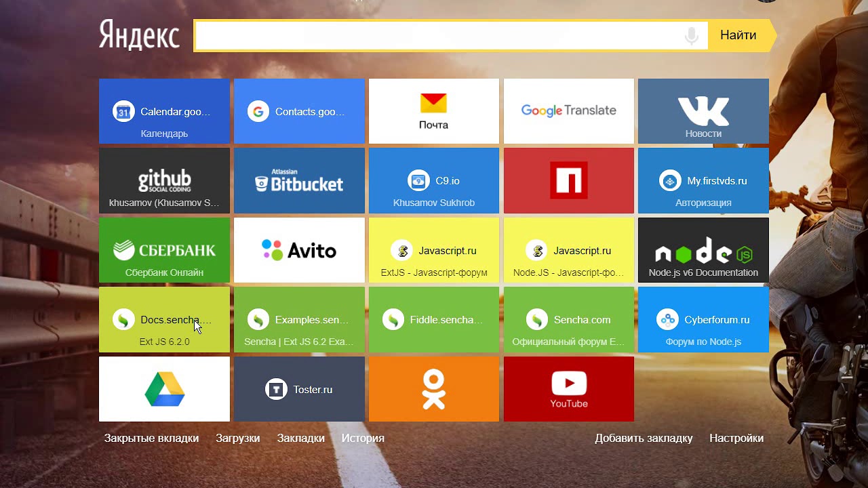Open the Toster.ru tile
The height and width of the screenshot is (488, 868).
coord(299,389)
